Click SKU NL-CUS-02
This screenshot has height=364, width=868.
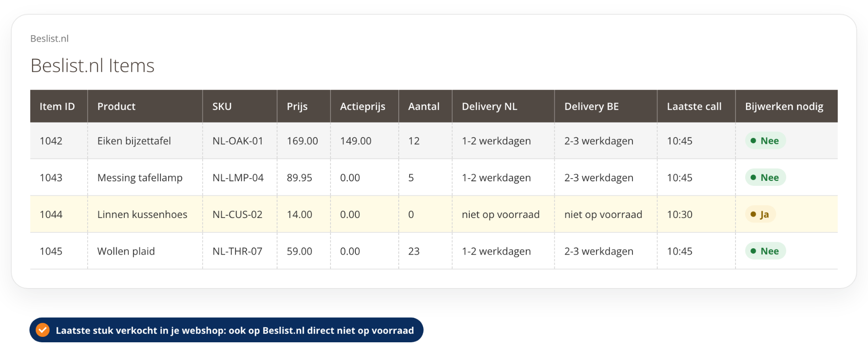point(237,214)
